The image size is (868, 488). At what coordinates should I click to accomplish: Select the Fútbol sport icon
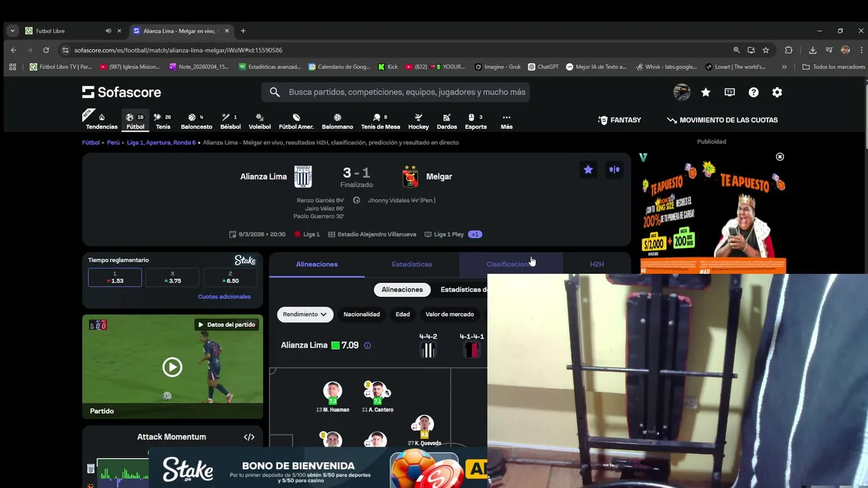click(130, 117)
